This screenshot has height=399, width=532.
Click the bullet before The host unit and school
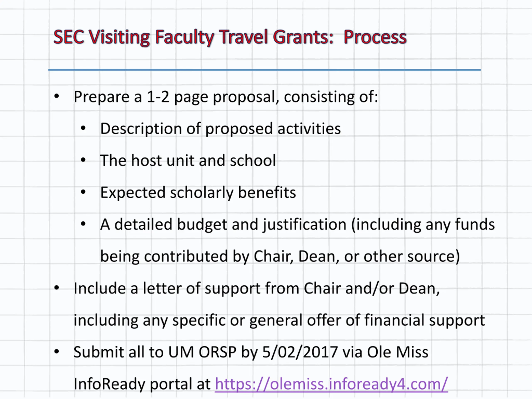[x=83, y=160]
